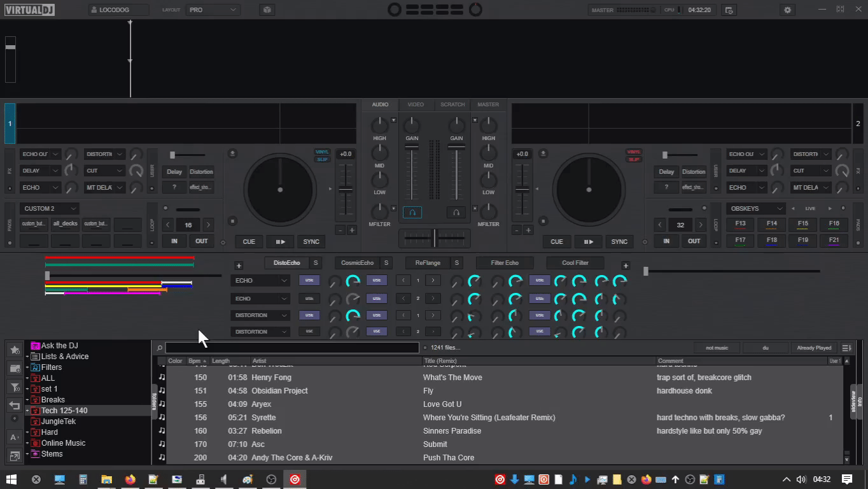Open Calculator from the taskbar
Screen dimensions: 868x489
pos(83,479)
